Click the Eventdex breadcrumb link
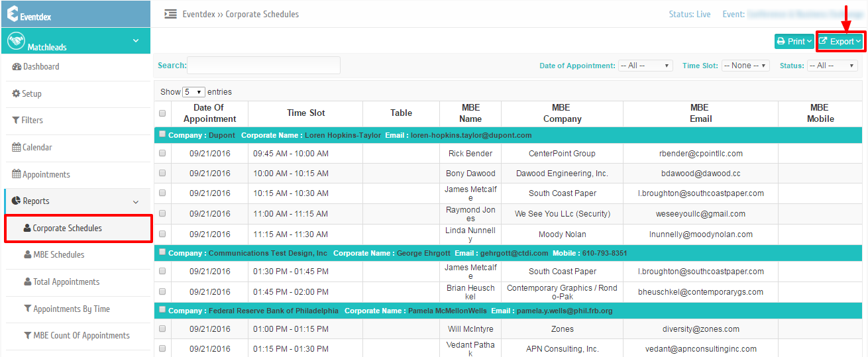The image size is (868, 357). 199,14
